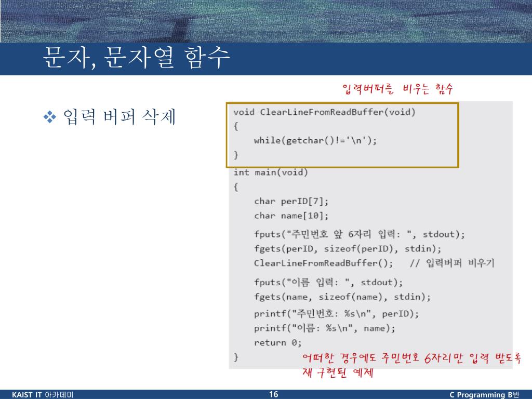The image size is (532, 399).
Task: Click the red note 입력버퍼를 비우는 함수
Action: coord(397,88)
